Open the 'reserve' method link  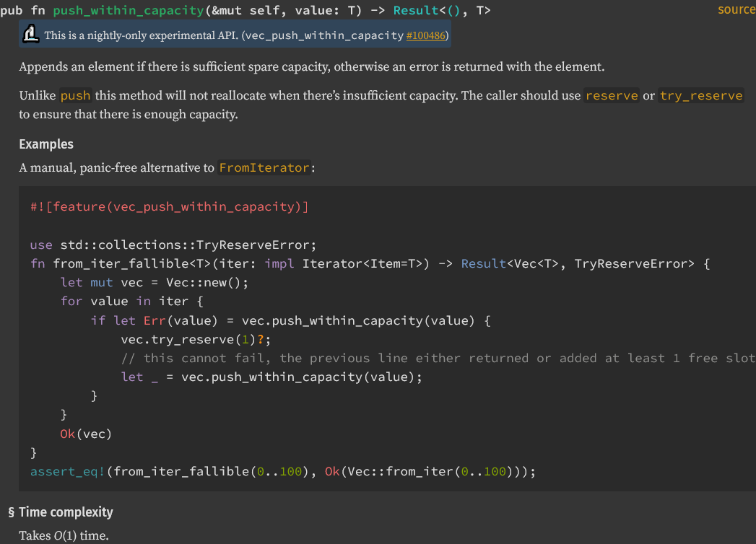click(x=612, y=96)
